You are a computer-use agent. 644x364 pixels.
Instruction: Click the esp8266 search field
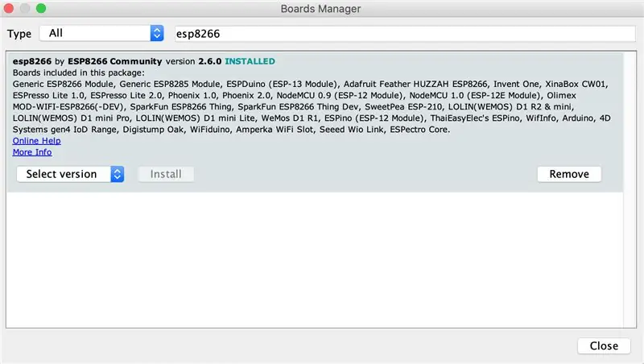[405, 34]
